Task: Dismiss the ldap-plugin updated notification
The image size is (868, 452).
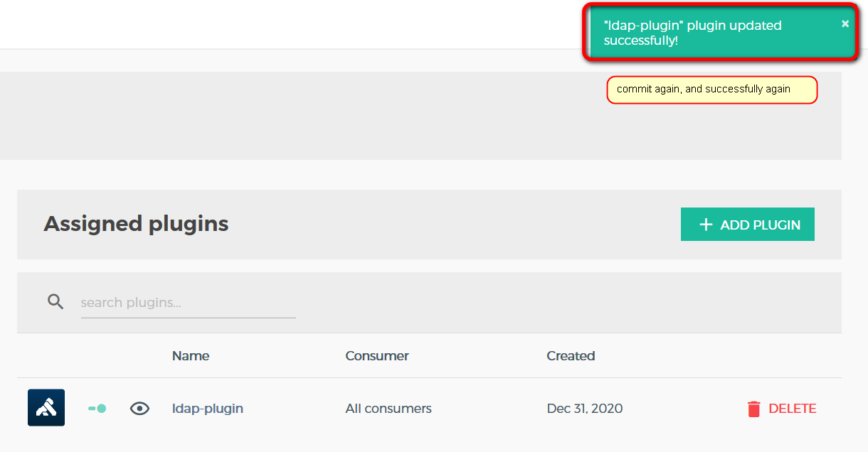Action: coord(845,24)
